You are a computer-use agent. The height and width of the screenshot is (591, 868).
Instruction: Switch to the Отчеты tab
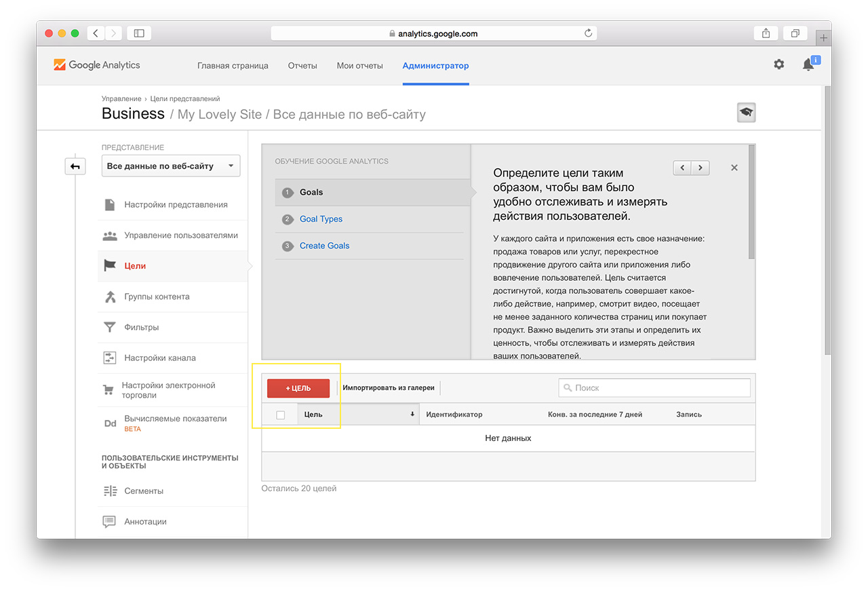coord(302,66)
